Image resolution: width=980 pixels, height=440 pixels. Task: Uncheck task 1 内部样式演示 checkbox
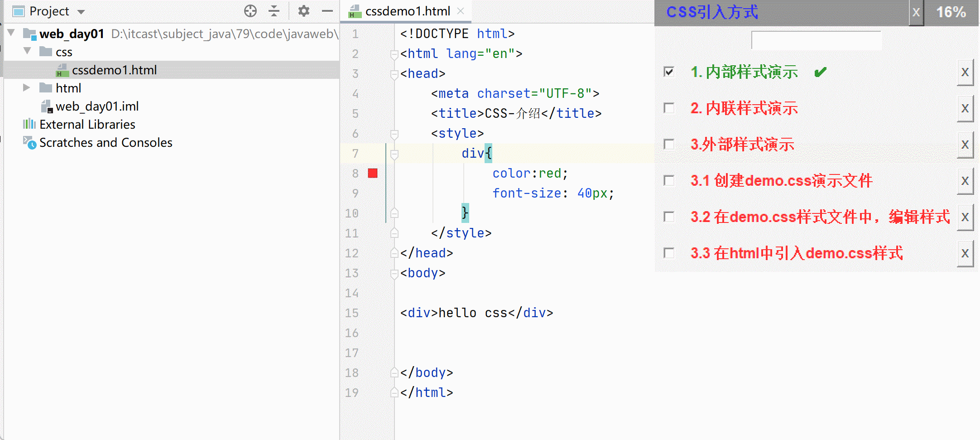click(669, 72)
